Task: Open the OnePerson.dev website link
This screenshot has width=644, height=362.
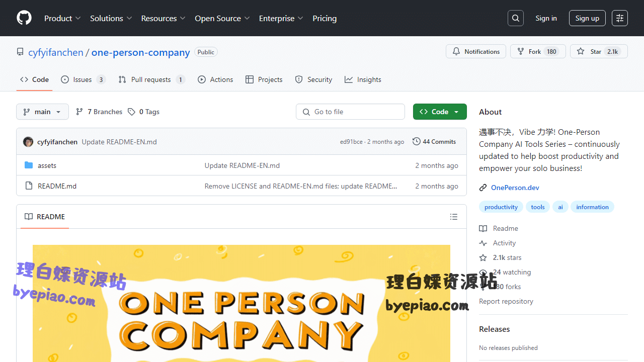Action: 515,188
